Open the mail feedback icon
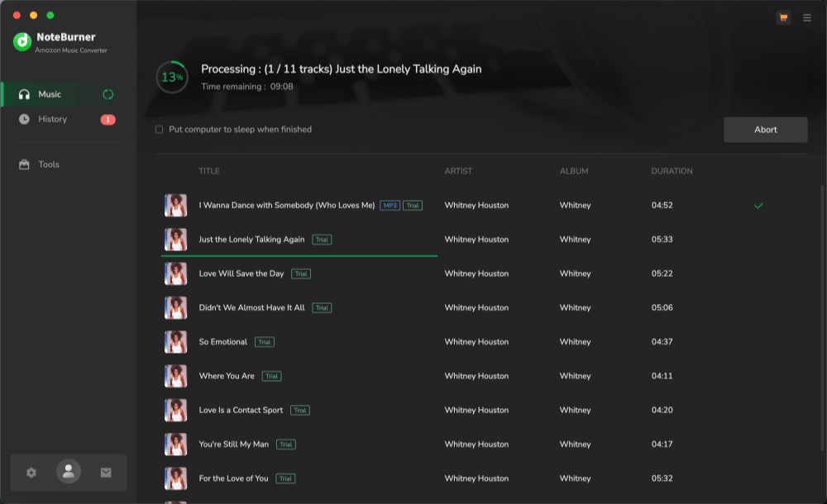 (x=106, y=473)
